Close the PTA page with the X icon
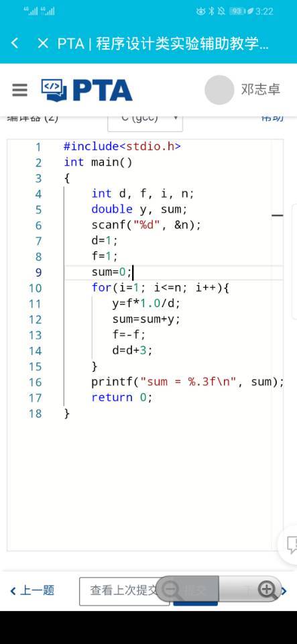 [43, 43]
